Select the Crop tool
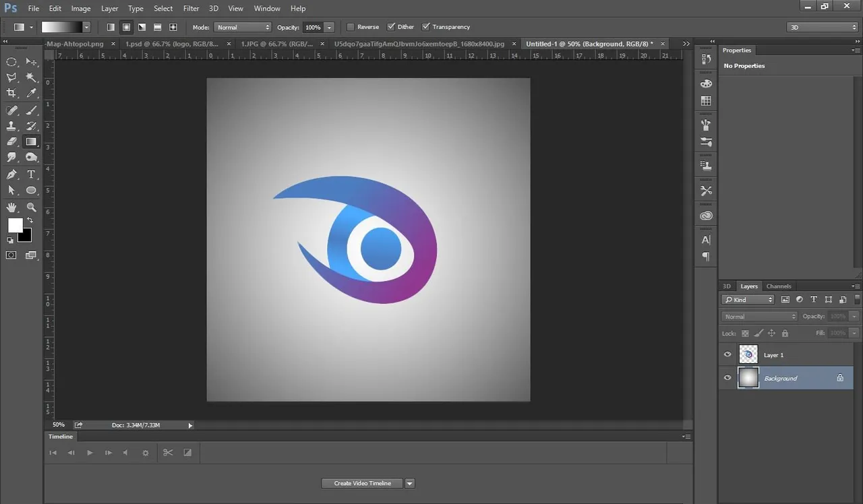This screenshot has width=863, height=504. (11, 94)
